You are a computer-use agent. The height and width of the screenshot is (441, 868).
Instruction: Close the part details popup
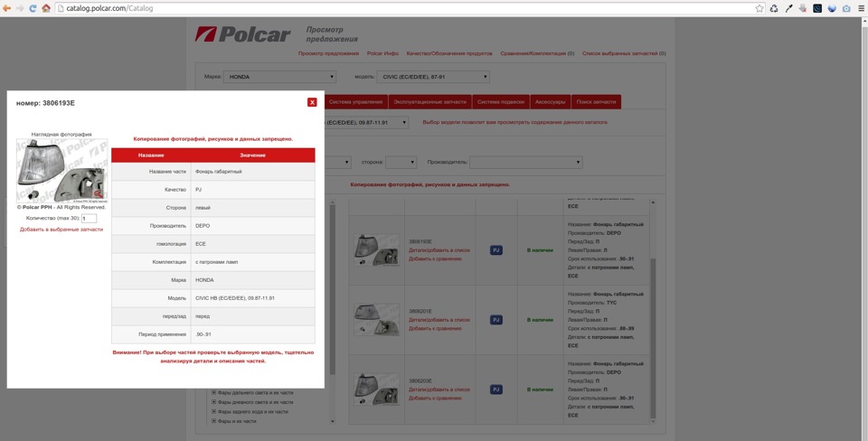coord(312,102)
